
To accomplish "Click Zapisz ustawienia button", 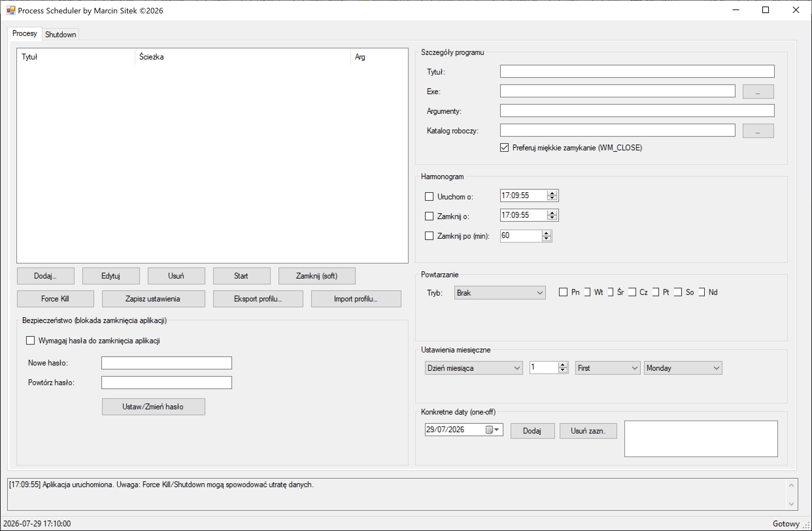I will click(153, 299).
